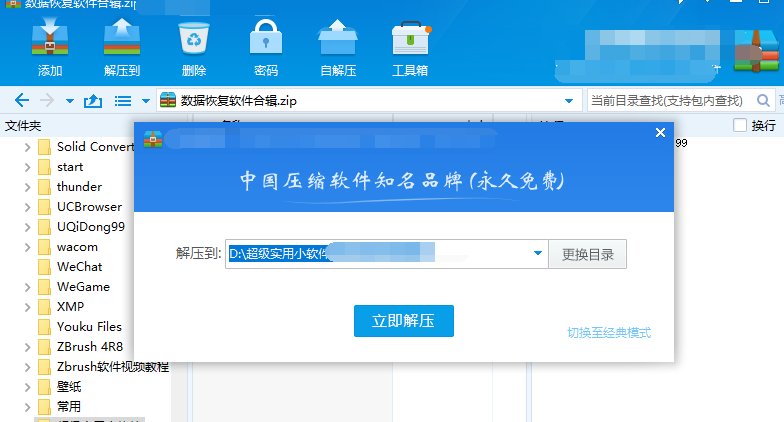This screenshot has width=784, height=422.
Task: Go forward with the right arrow
Action: pyautogui.click(x=47, y=100)
